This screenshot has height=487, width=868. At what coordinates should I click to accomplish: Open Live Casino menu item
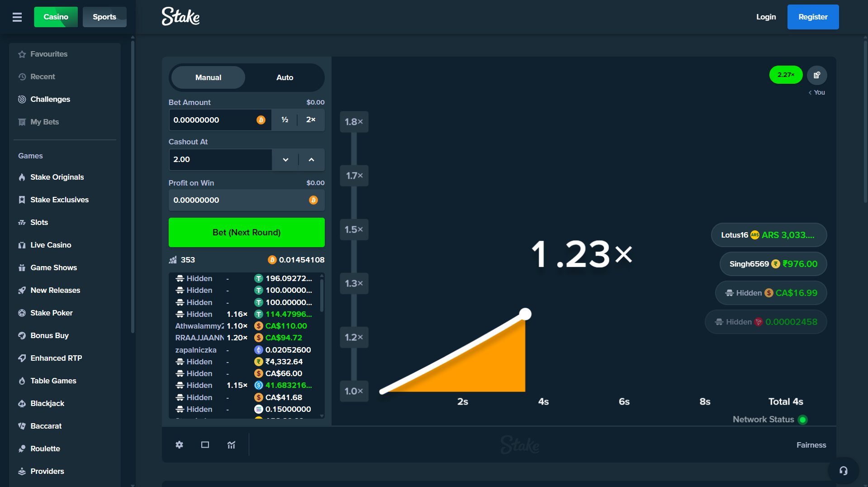click(x=65, y=245)
